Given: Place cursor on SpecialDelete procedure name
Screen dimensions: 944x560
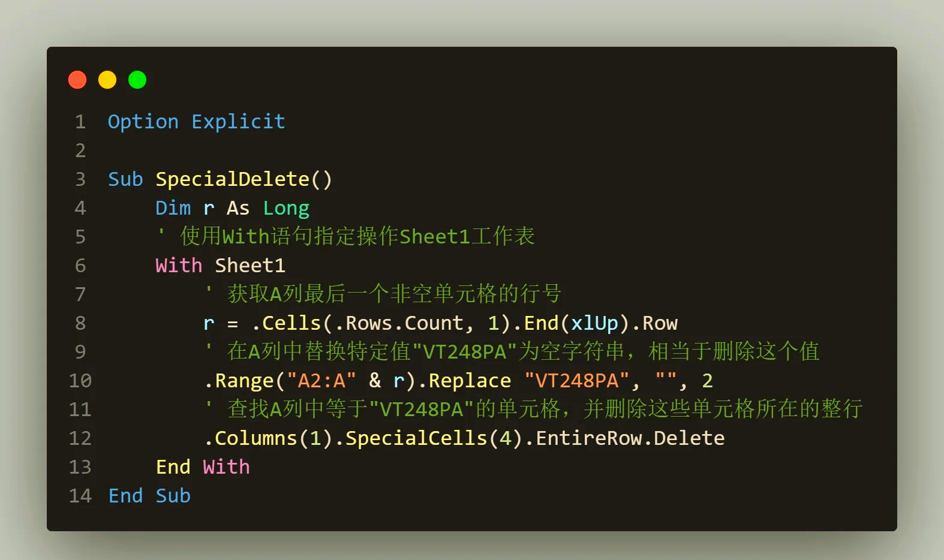Looking at the screenshot, I should click(232, 179).
